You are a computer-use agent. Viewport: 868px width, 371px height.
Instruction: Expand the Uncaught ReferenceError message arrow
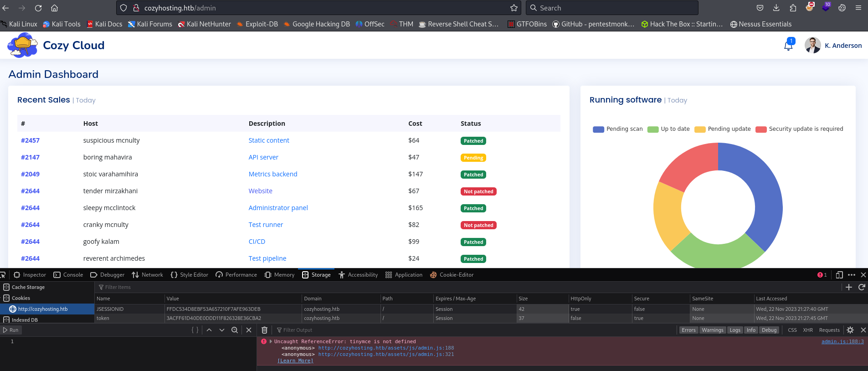[x=271, y=341]
